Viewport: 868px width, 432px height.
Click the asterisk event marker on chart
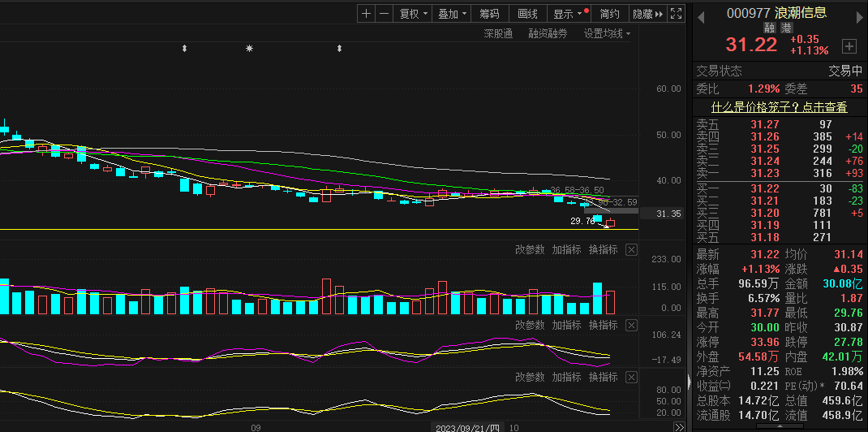(x=249, y=50)
